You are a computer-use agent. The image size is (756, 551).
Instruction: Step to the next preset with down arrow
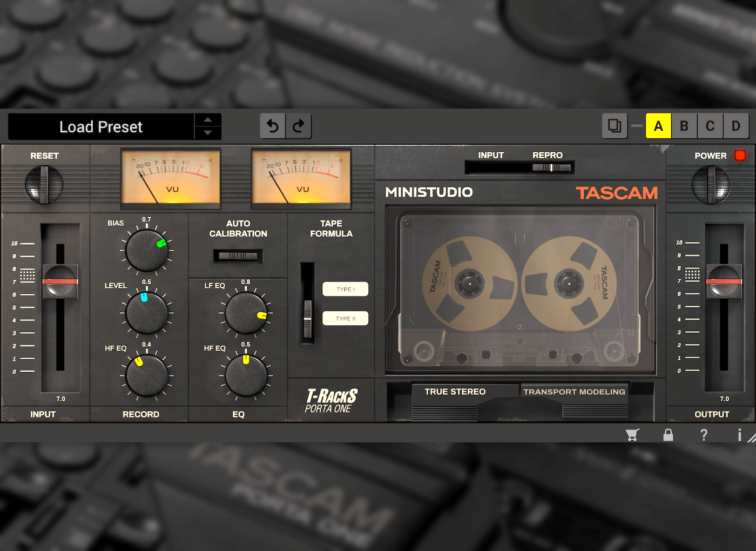208,133
